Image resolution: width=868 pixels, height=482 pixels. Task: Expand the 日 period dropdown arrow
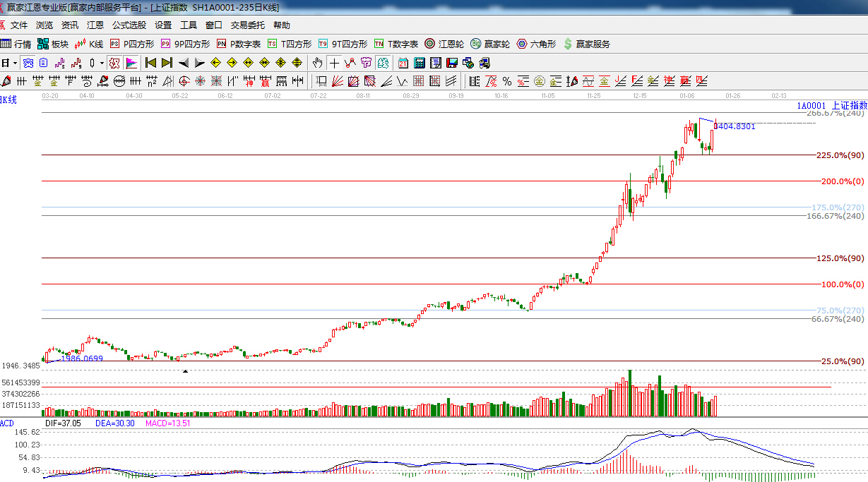14,63
